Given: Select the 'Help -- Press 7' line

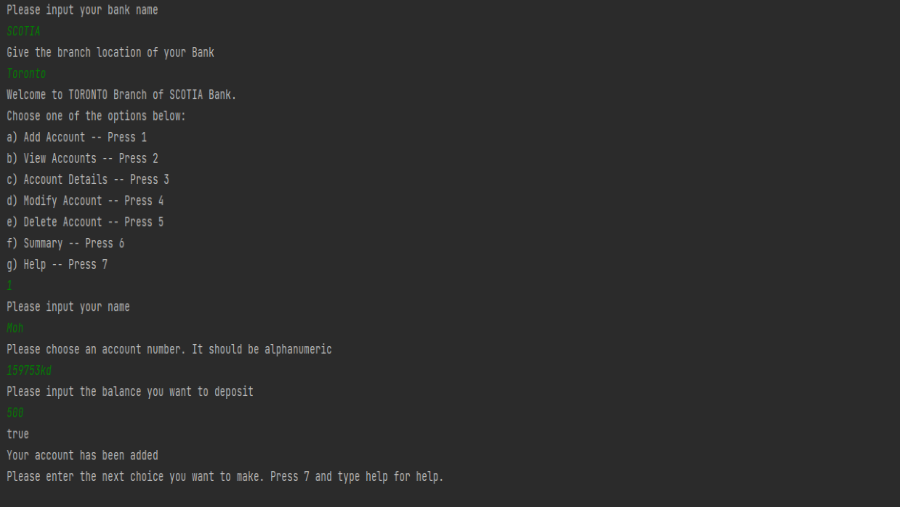Looking at the screenshot, I should click(57, 265).
